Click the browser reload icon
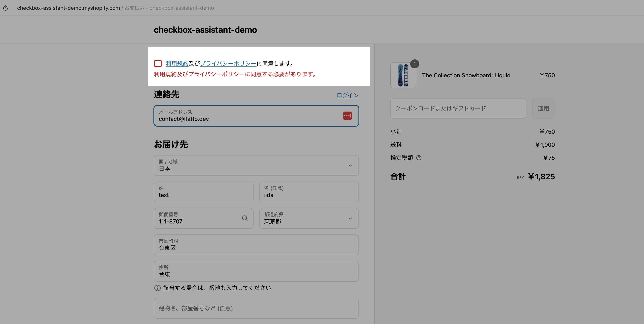 (6, 8)
